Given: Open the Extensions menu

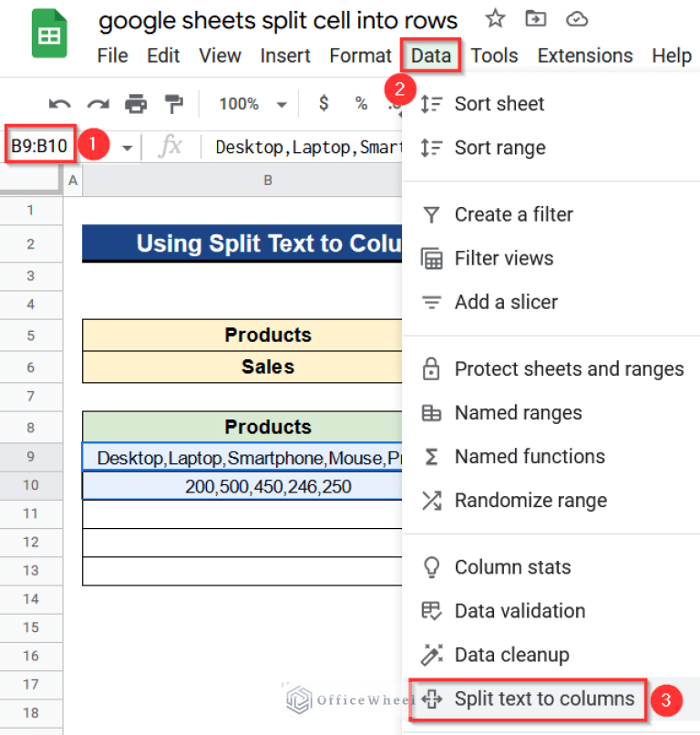Looking at the screenshot, I should click(585, 55).
